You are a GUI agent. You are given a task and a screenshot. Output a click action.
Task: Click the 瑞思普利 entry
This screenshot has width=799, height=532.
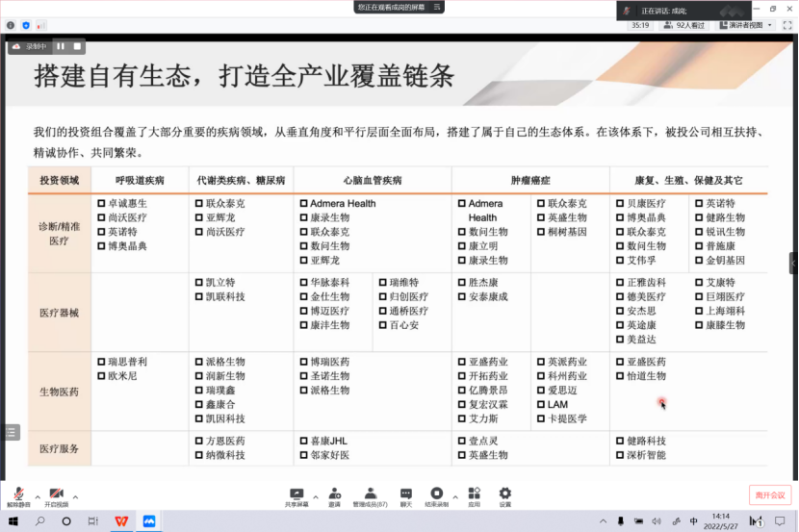(127, 362)
